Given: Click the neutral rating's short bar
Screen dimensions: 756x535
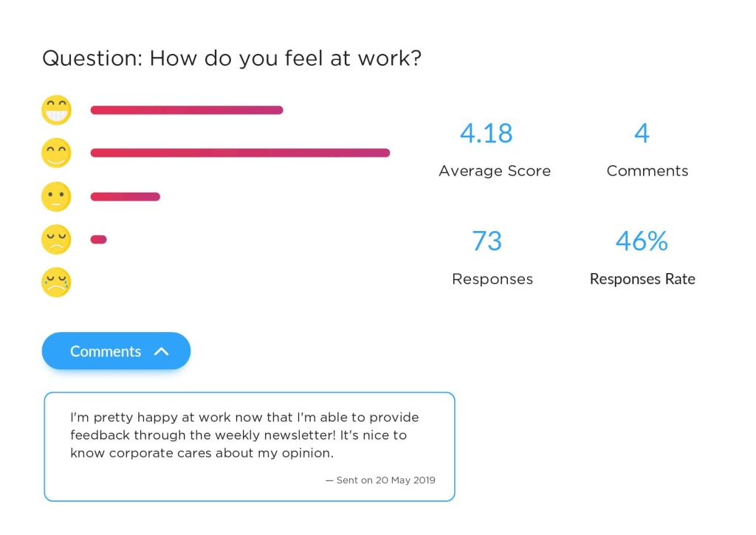Looking at the screenshot, I should click(124, 196).
